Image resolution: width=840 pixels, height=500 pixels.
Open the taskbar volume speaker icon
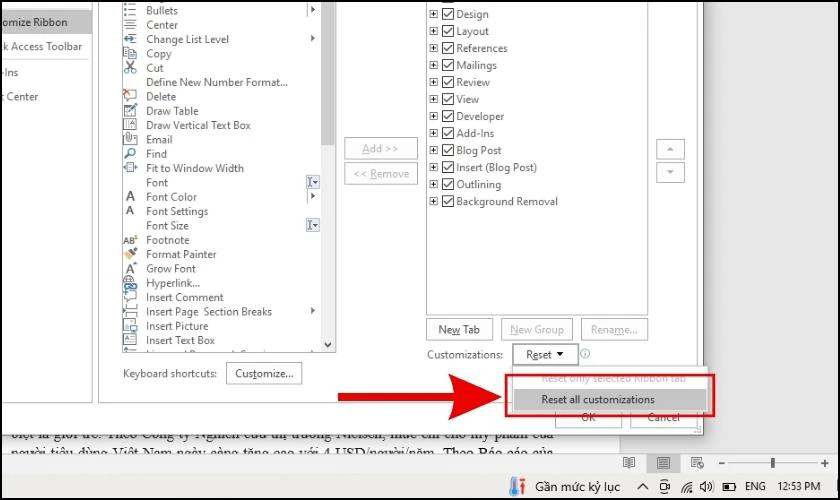tap(707, 486)
